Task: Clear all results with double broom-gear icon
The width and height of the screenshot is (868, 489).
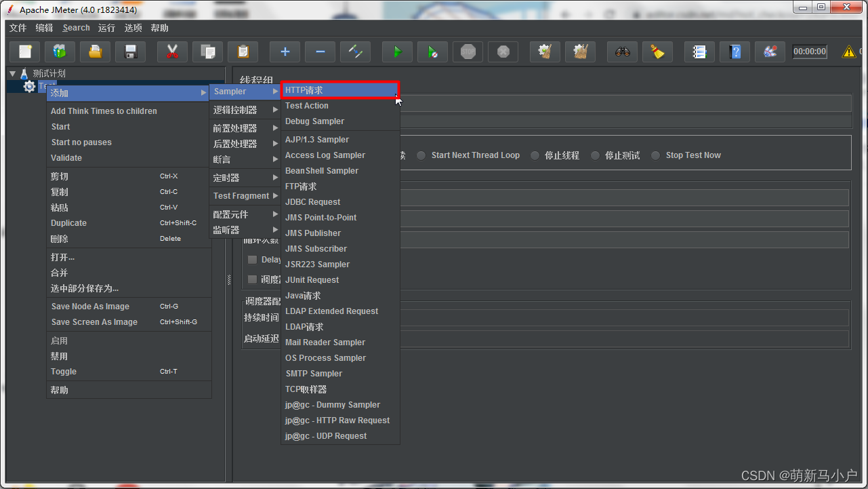Action: point(580,52)
